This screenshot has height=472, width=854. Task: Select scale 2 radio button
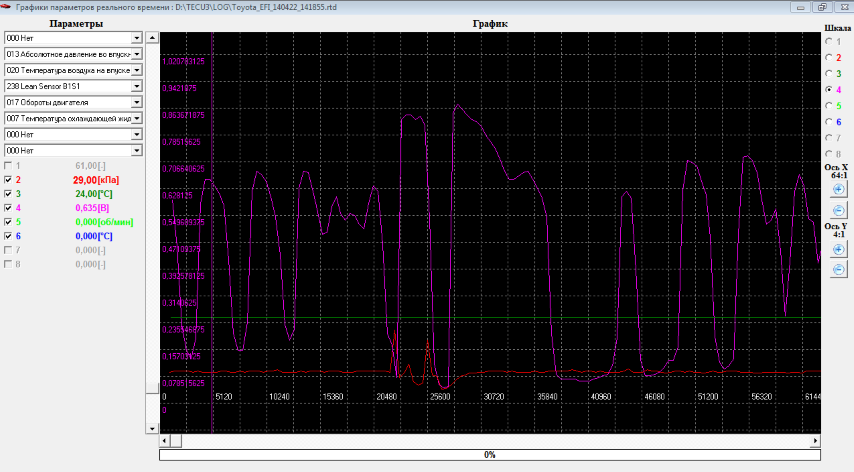coord(828,58)
